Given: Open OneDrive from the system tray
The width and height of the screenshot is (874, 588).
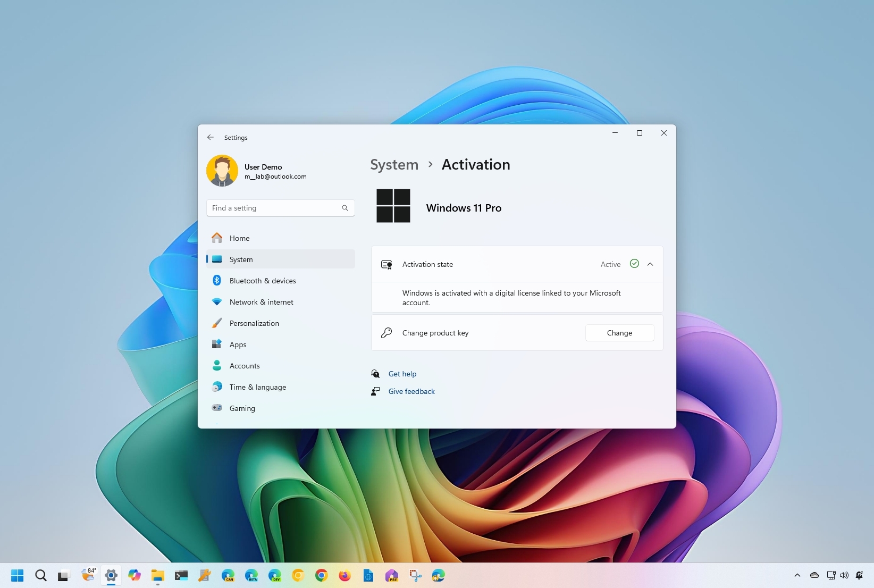Looking at the screenshot, I should [x=814, y=575].
